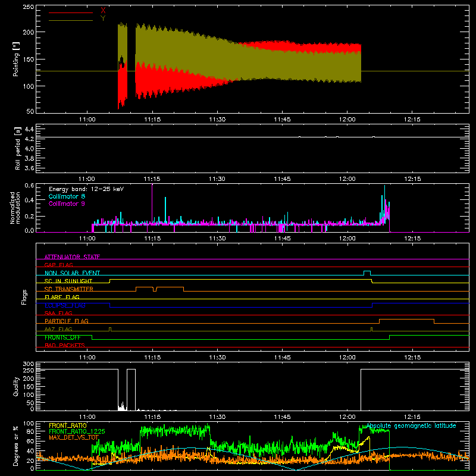Viewport: 476px width, 476px height.
Task: Click the ATTENUATOR_STATE flag label
Action: 72,257
